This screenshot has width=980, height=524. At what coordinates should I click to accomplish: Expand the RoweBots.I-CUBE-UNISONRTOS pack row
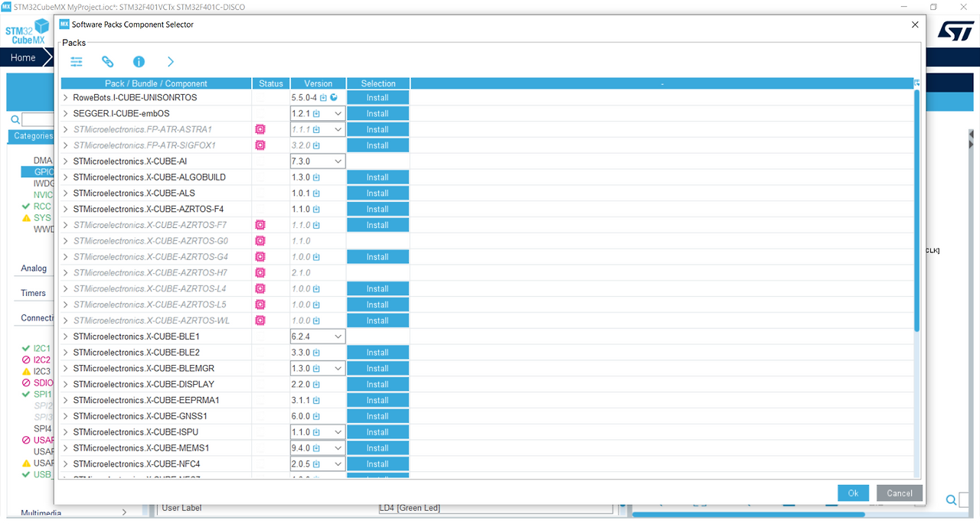point(66,98)
